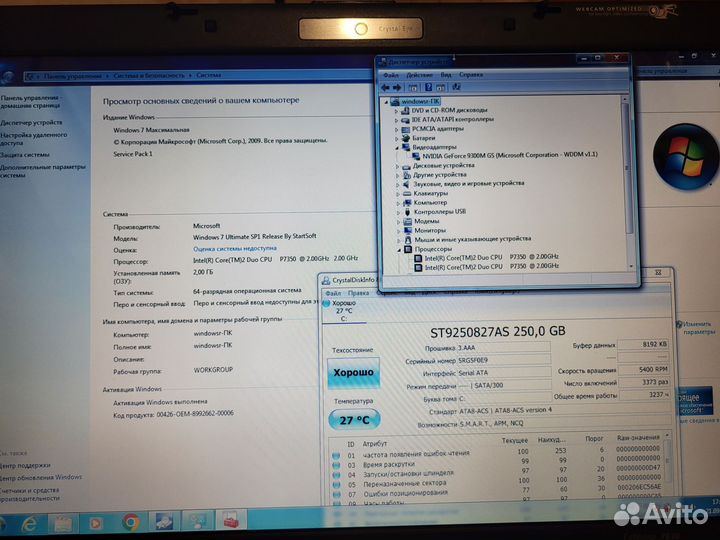Click the Windows Media Player taskbar icon
The image size is (720, 540).
[x=97, y=523]
